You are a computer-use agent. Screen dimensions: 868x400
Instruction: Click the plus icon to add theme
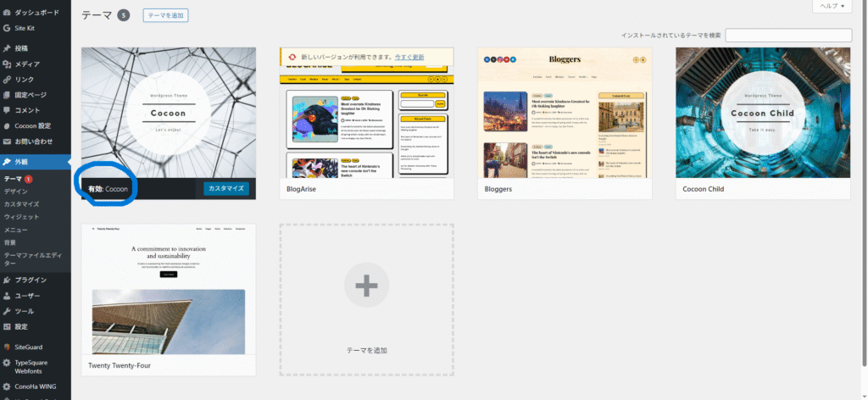point(366,286)
